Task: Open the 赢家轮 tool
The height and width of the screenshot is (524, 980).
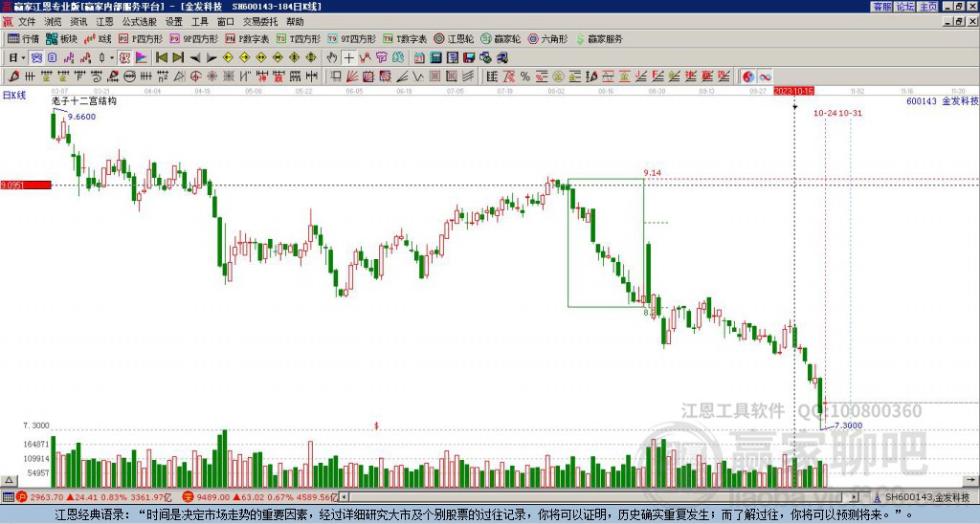Action: (501, 38)
